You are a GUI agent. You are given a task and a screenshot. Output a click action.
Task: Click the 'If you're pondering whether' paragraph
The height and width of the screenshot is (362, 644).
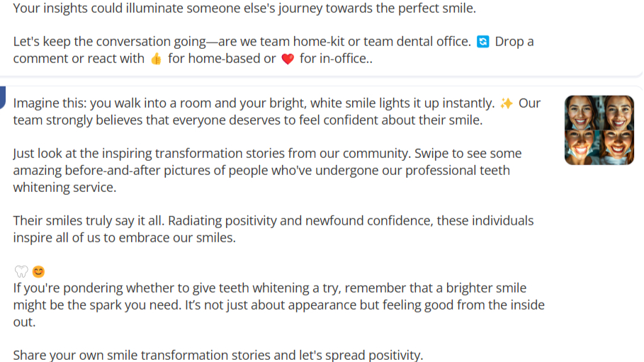[279, 305]
